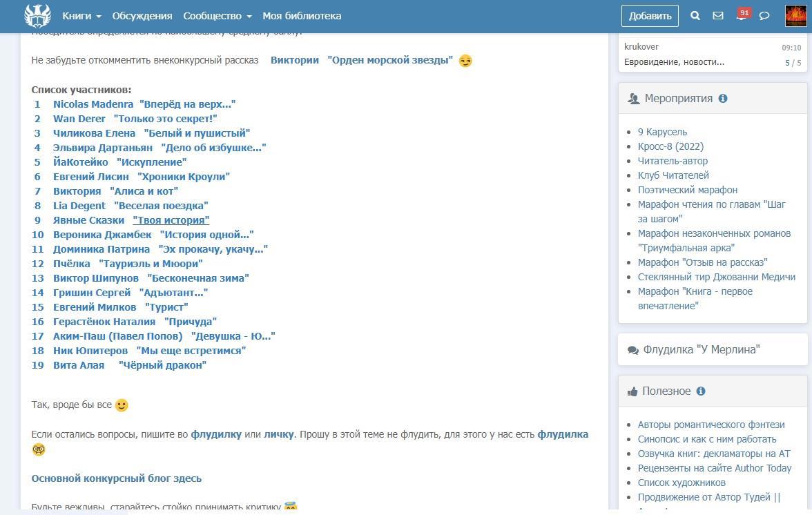The image size is (812, 515).
Task: Open Основной конкурсный блог здесь
Action: coord(117,478)
